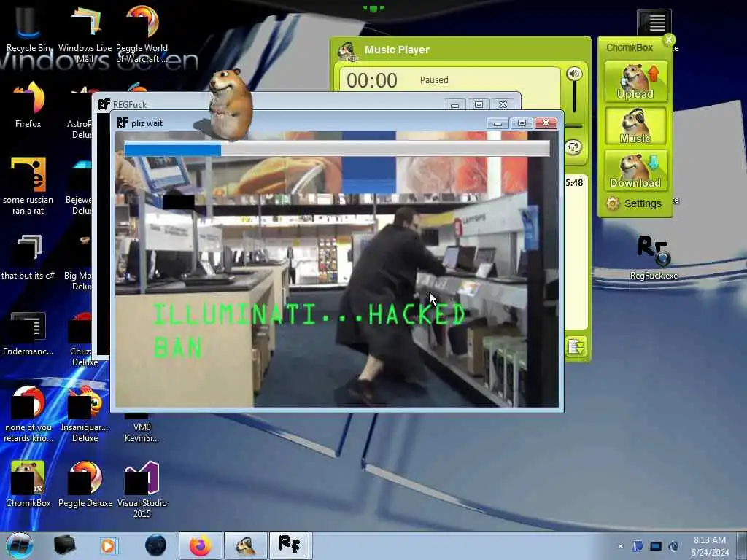
Task: Minimize the 'pliz wait' window
Action: coord(498,122)
